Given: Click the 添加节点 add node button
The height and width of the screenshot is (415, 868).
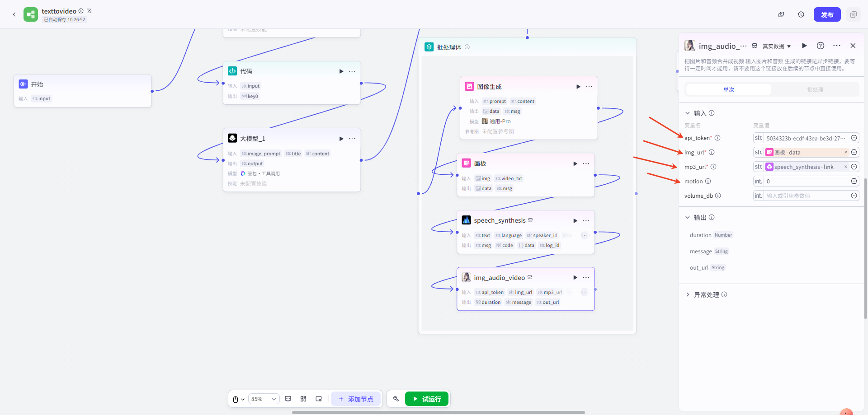Looking at the screenshot, I should point(356,399).
